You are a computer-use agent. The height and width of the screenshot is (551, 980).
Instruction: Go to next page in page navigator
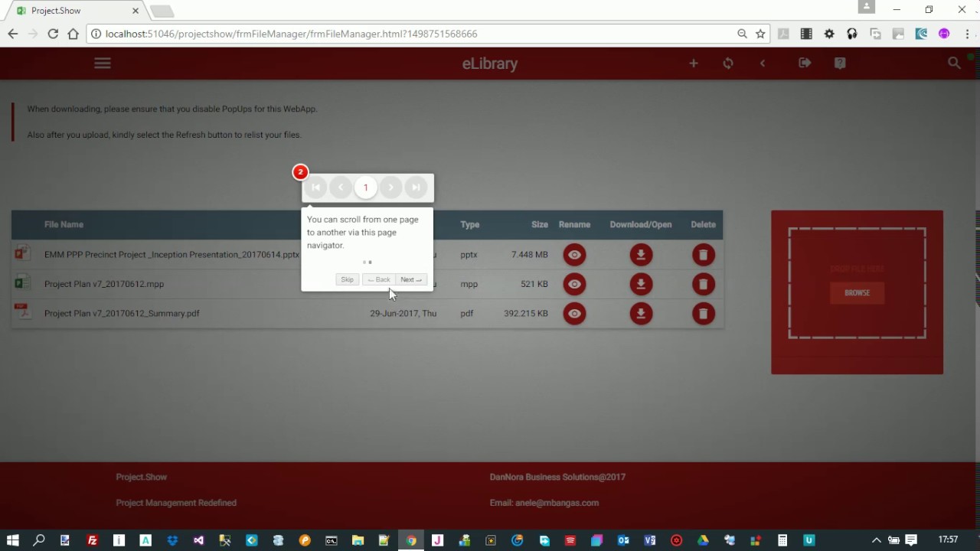[390, 187]
